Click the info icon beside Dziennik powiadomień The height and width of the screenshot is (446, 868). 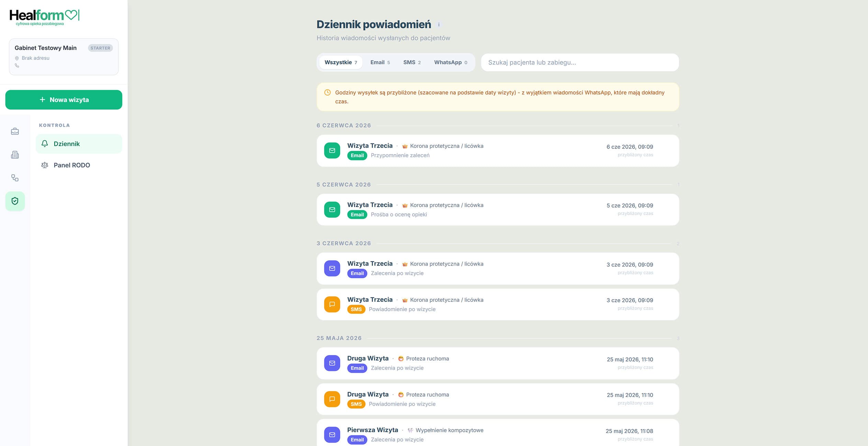[439, 25]
